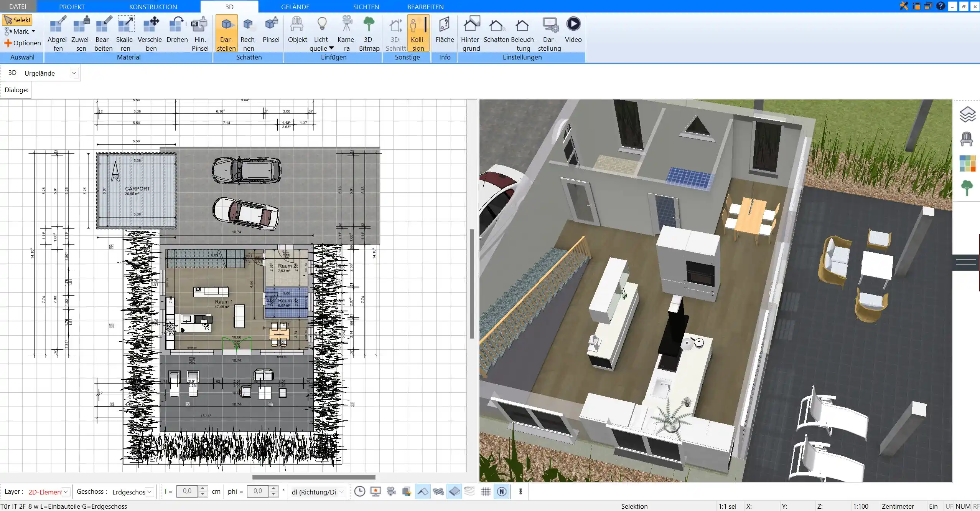Click the Optionen button

[23, 43]
